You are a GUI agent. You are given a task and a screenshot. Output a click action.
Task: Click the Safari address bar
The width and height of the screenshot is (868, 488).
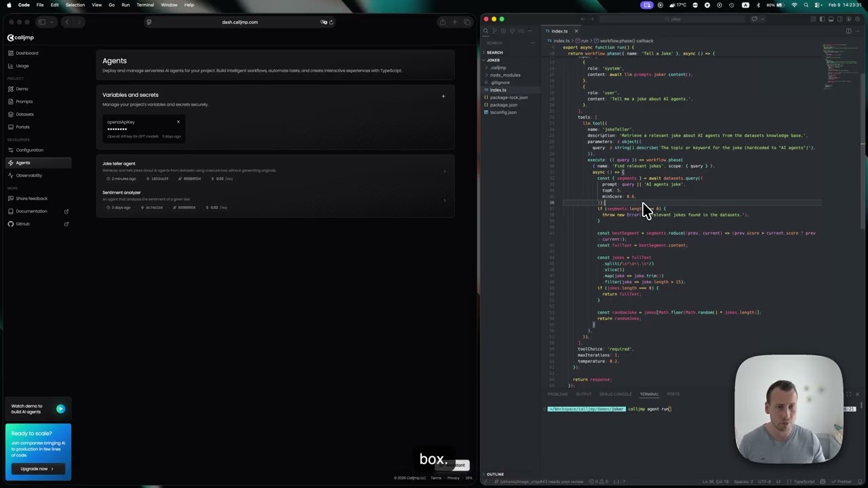point(240,22)
